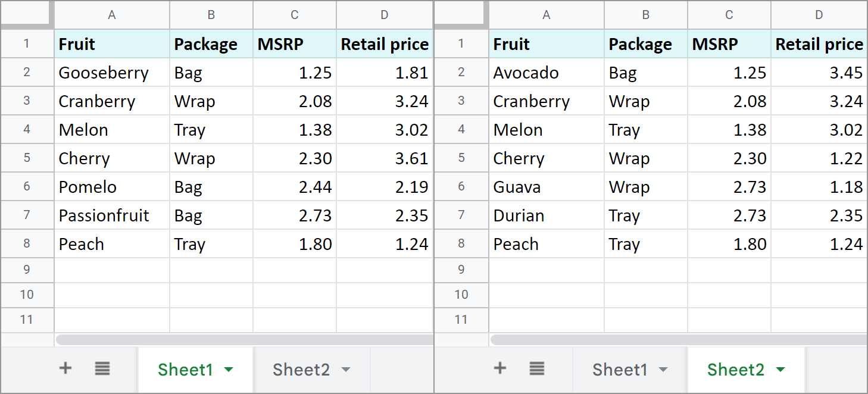Open the all sheets list in right pane
Viewport: 868px width, 394px height.
point(537,369)
